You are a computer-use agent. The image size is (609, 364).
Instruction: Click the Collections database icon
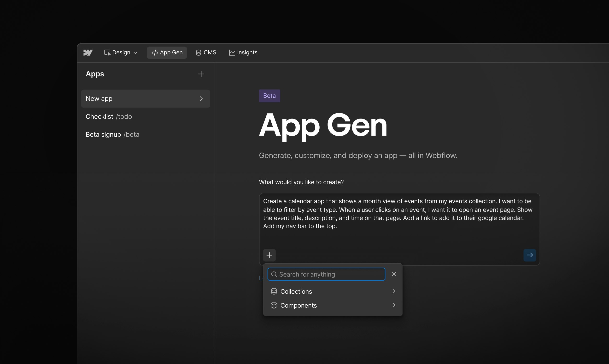[x=274, y=291]
